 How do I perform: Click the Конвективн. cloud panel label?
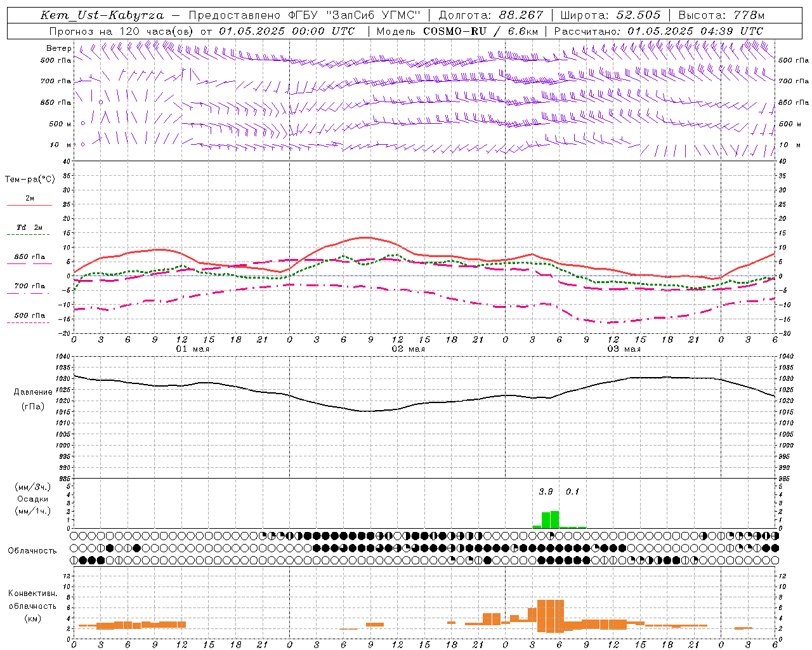32,594
